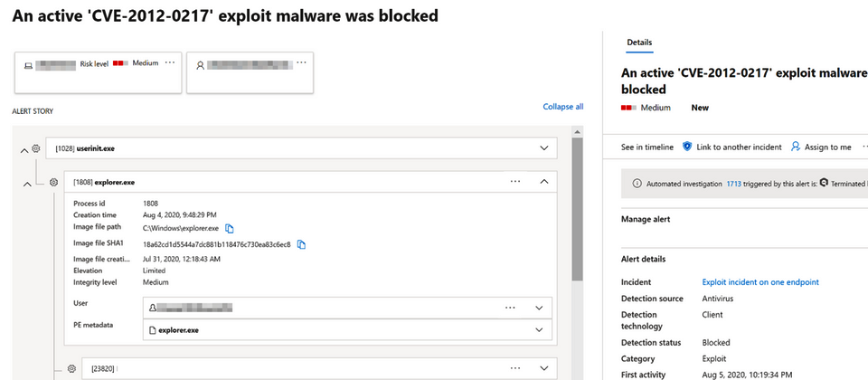Expand the process 23820 row

tap(543, 369)
